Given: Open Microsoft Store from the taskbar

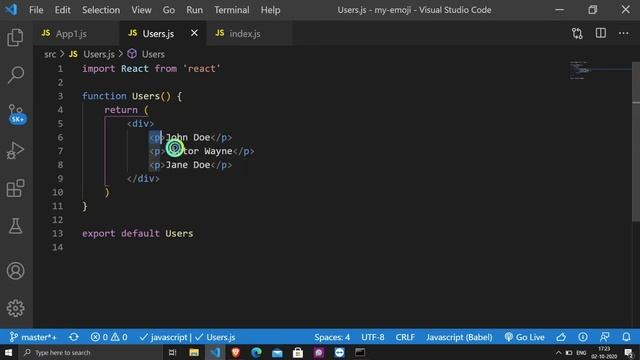Looking at the screenshot, I should (298, 352).
